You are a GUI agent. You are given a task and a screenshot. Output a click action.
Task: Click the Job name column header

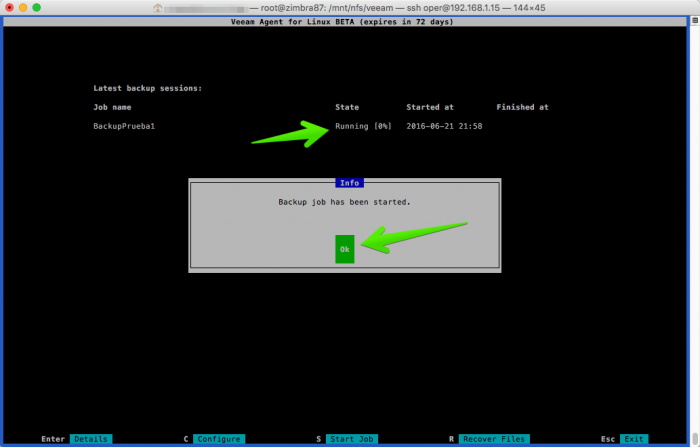pyautogui.click(x=112, y=107)
